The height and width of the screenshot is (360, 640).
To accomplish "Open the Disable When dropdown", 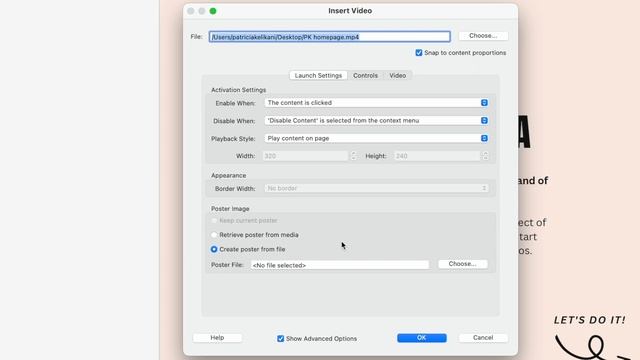I will pyautogui.click(x=376, y=120).
